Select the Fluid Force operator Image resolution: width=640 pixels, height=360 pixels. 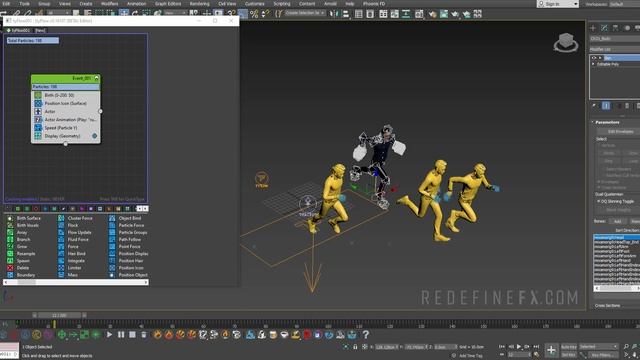tap(73, 240)
